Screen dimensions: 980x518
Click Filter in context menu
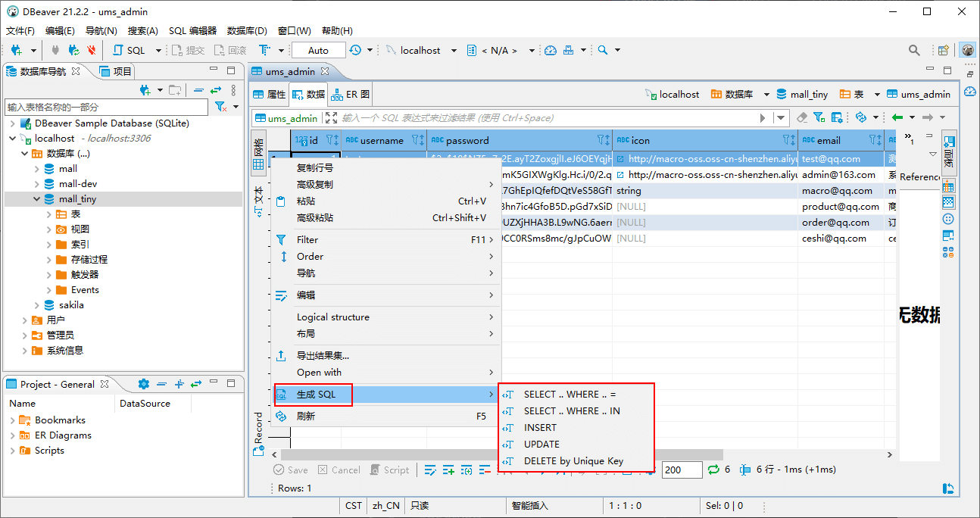coord(386,239)
